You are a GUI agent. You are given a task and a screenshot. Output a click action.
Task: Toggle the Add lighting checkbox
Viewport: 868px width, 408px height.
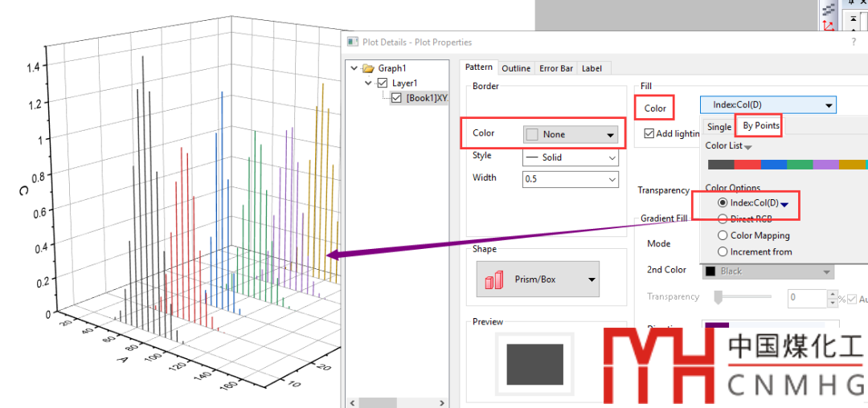(x=649, y=133)
